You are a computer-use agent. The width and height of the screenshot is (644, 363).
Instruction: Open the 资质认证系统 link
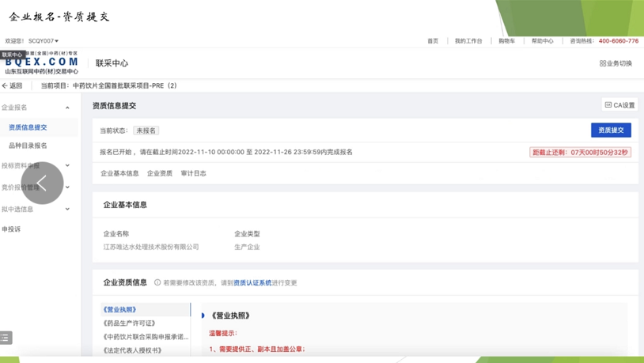tap(252, 282)
